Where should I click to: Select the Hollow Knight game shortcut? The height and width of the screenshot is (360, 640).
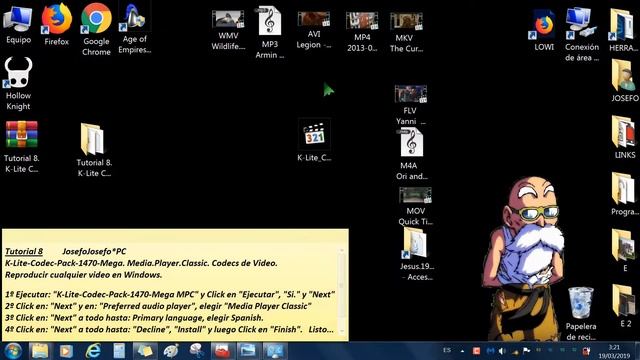point(18,84)
